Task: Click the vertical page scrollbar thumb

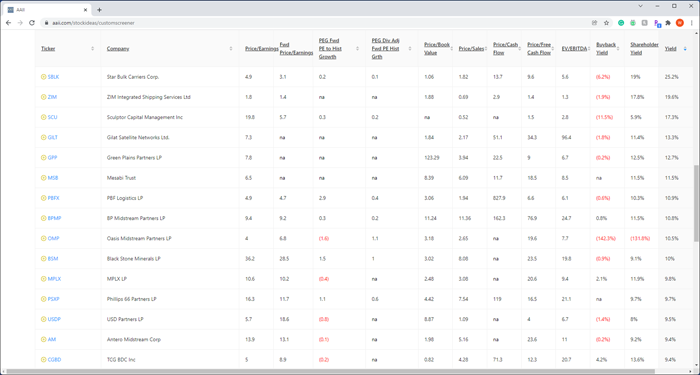Action: click(696, 203)
